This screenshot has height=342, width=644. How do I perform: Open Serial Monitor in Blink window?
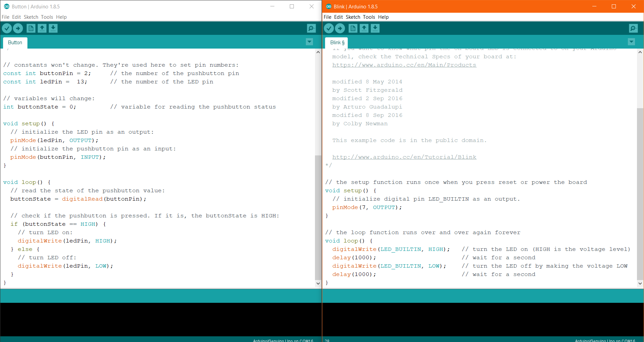(633, 28)
